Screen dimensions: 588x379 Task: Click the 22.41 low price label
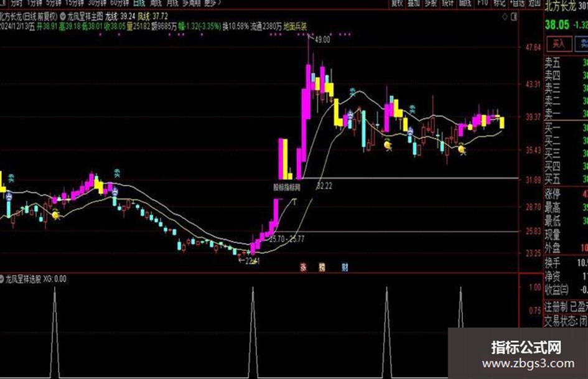(252, 261)
